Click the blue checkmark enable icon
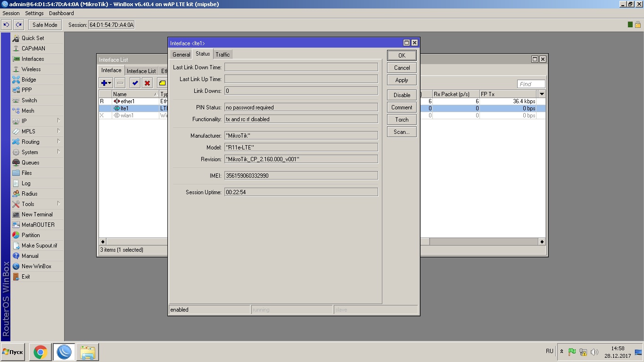Screen dimensions: 644x362 tap(135, 83)
